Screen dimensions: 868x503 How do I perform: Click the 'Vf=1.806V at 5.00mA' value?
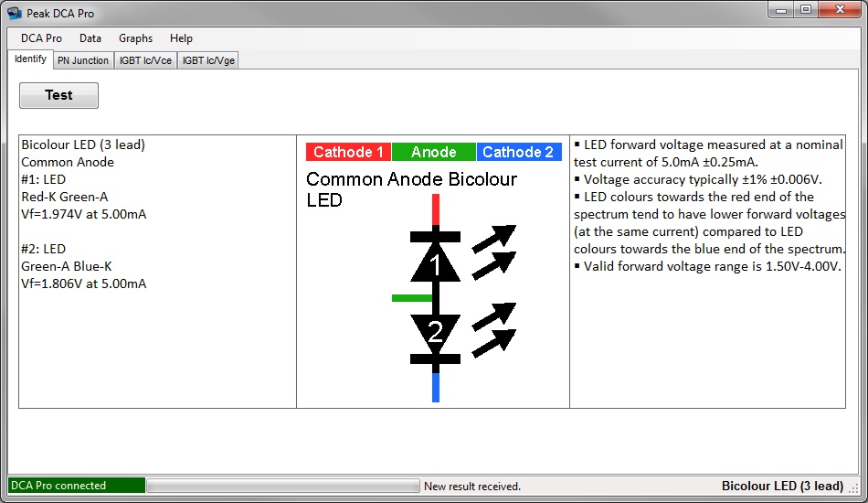point(83,284)
